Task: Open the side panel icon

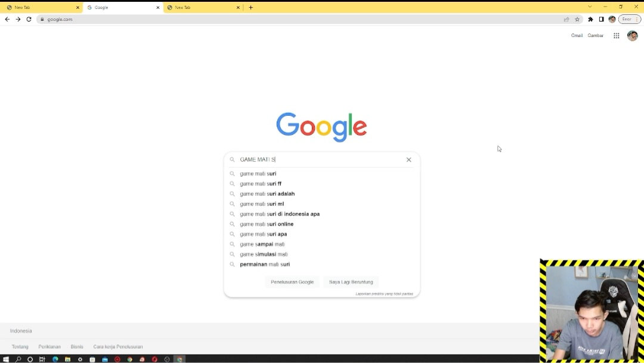Action: 601,19
